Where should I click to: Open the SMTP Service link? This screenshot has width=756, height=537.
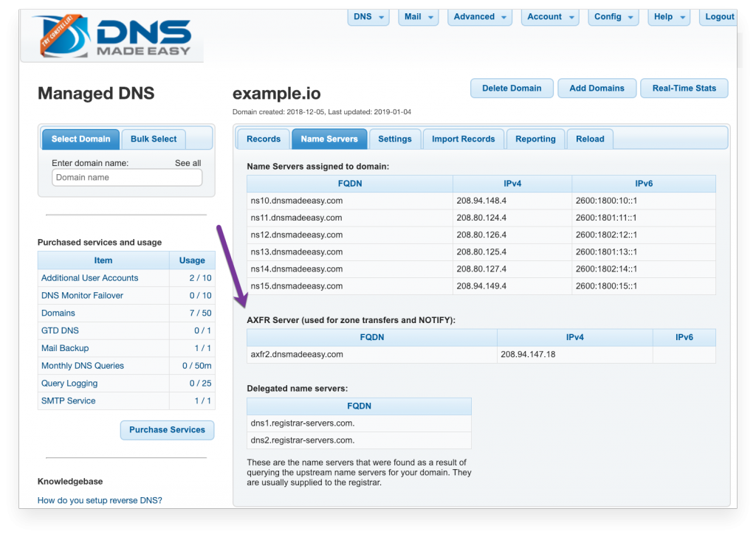click(68, 401)
